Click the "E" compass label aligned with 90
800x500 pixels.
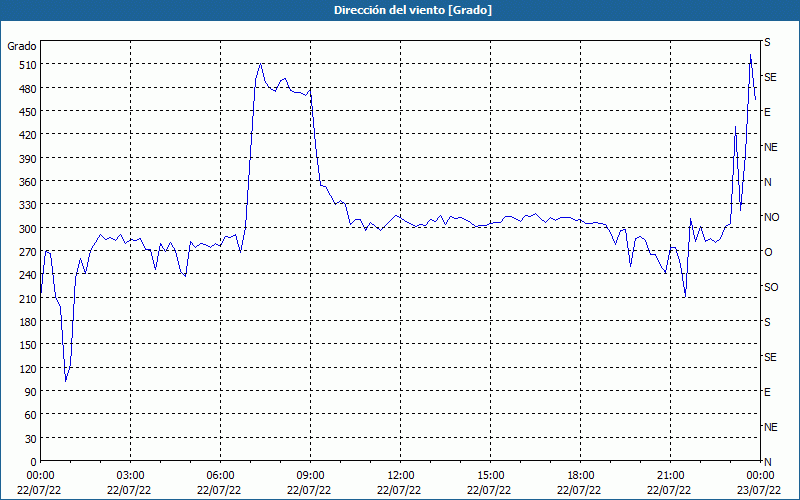pos(767,392)
